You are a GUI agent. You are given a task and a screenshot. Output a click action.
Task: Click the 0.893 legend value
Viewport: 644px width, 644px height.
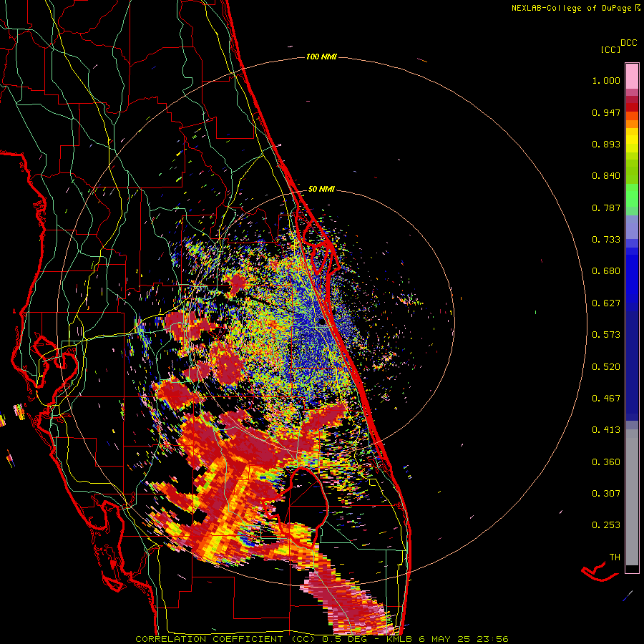[606, 144]
